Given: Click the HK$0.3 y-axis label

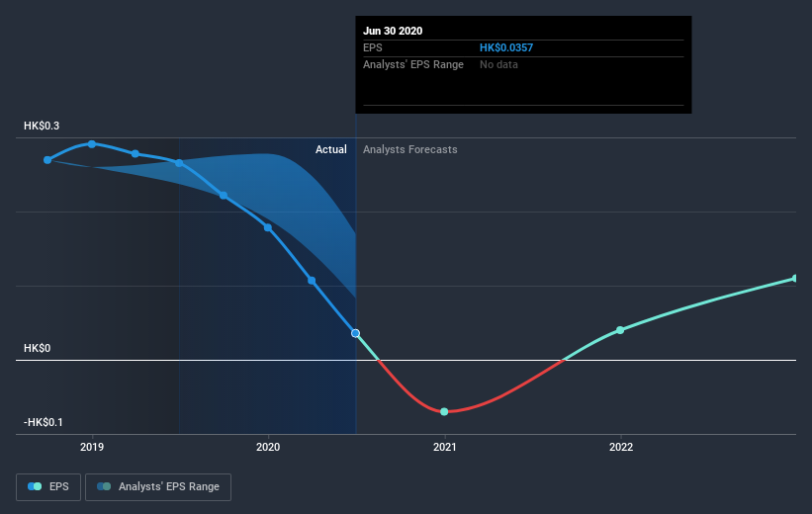Looking at the screenshot, I should coord(42,126).
